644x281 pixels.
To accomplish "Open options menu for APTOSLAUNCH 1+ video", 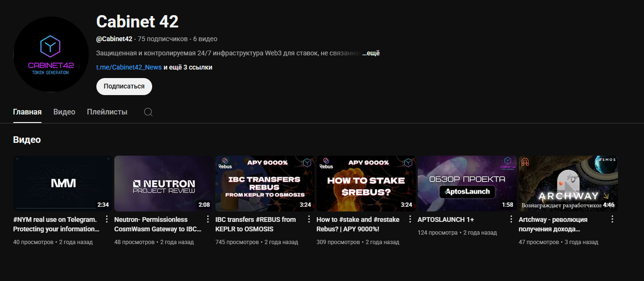I will [x=511, y=219].
